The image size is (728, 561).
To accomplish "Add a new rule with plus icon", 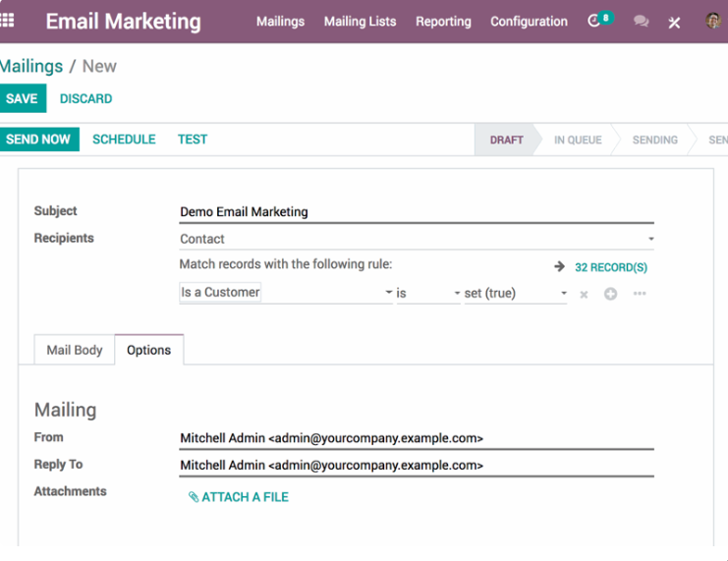I will 610,294.
